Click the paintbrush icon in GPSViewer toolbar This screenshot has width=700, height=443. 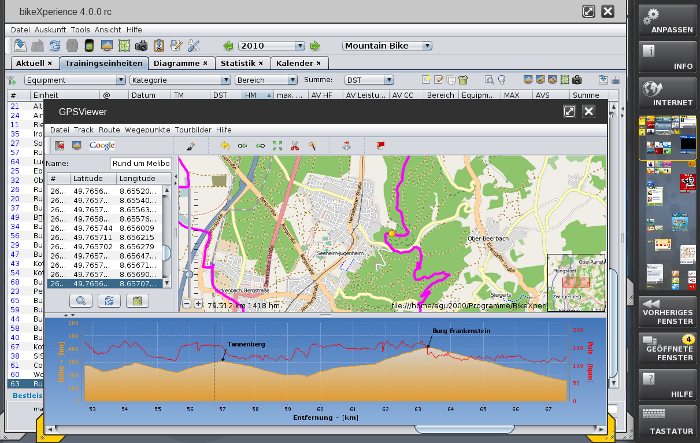click(191, 146)
